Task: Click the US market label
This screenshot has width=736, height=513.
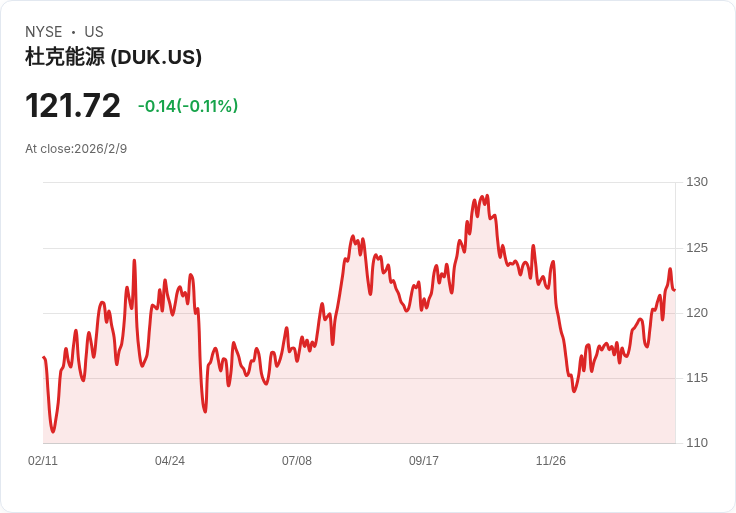Action: click(94, 32)
